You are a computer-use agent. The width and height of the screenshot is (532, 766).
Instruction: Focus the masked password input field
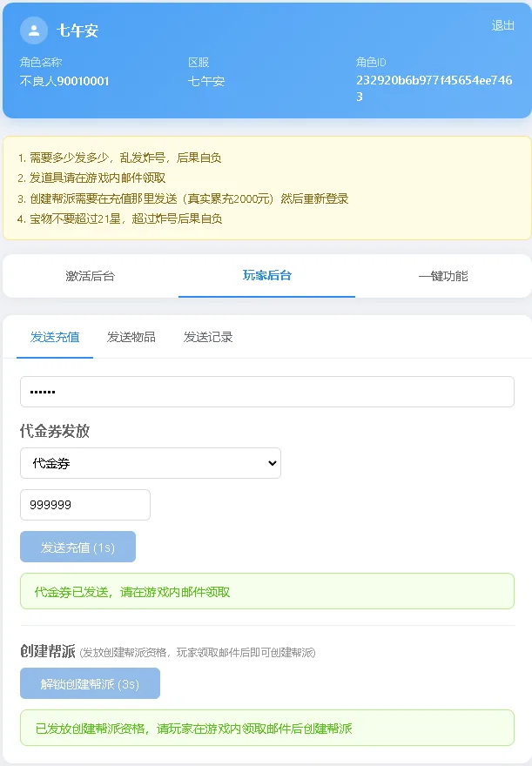pos(267,392)
